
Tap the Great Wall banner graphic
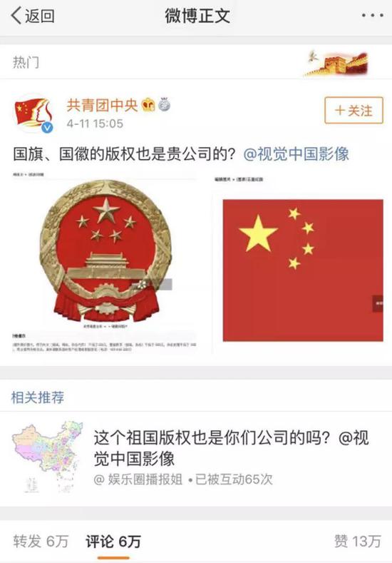click(x=336, y=63)
